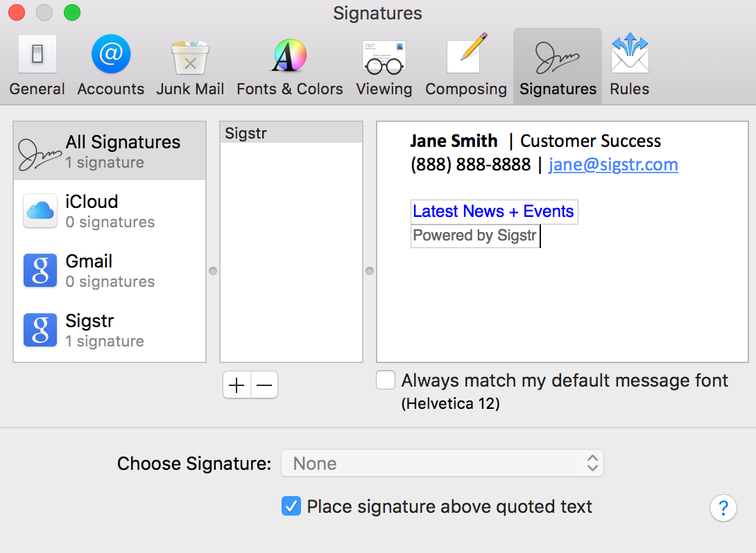
Task: Click the iCloud cloud icon
Action: click(x=40, y=211)
